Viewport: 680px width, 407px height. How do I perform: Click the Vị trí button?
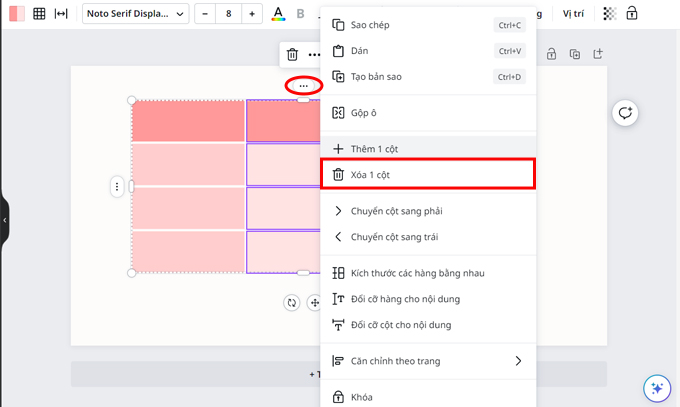click(573, 14)
